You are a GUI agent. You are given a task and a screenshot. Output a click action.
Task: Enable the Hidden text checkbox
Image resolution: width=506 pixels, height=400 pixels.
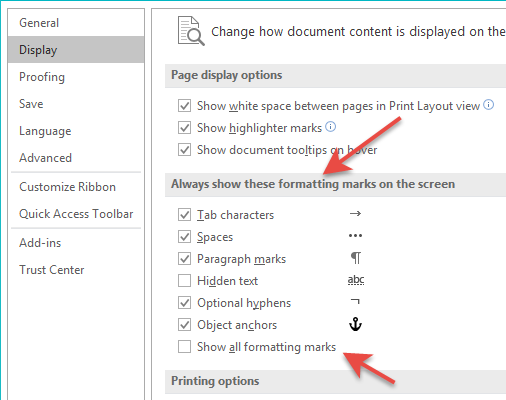coord(184,281)
